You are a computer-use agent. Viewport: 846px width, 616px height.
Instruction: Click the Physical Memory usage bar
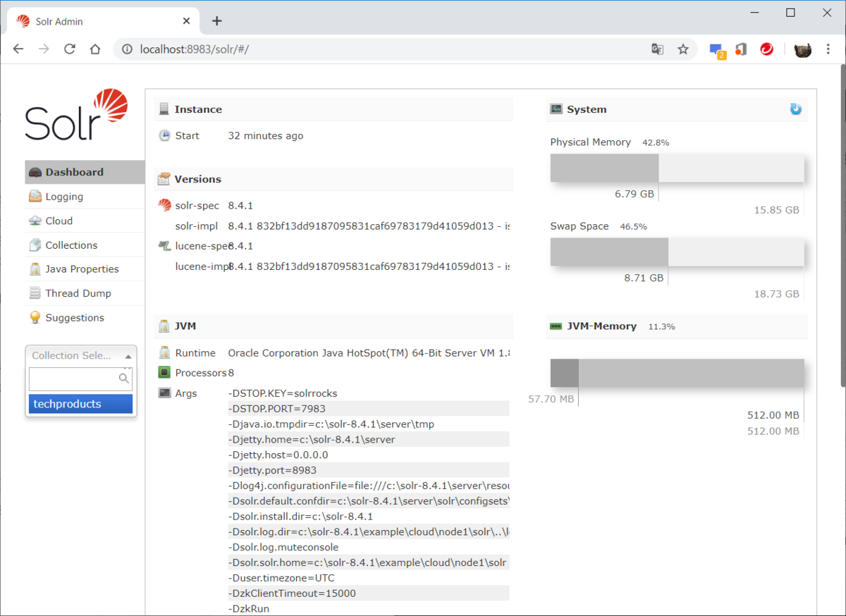click(x=678, y=168)
